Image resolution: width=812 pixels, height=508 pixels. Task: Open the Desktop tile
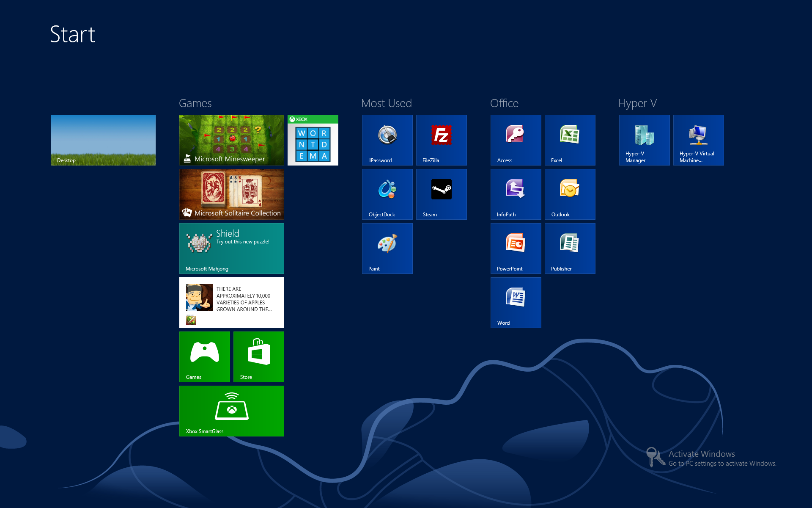[x=103, y=140]
